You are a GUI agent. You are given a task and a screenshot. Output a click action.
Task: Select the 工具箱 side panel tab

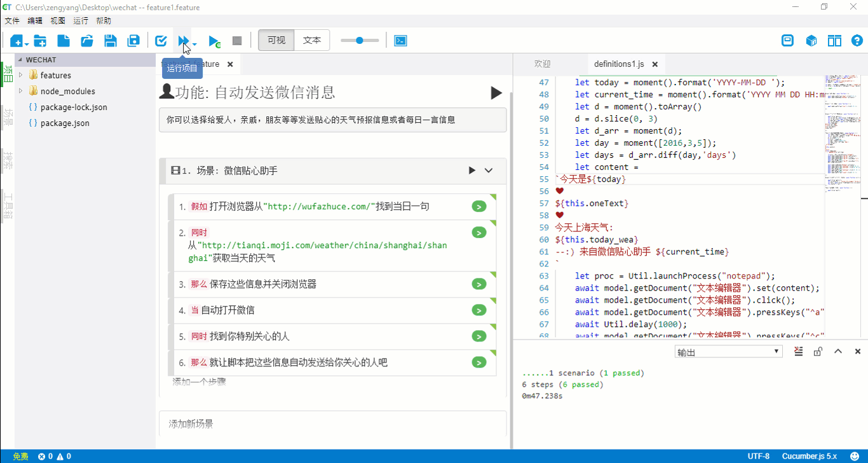click(8, 206)
